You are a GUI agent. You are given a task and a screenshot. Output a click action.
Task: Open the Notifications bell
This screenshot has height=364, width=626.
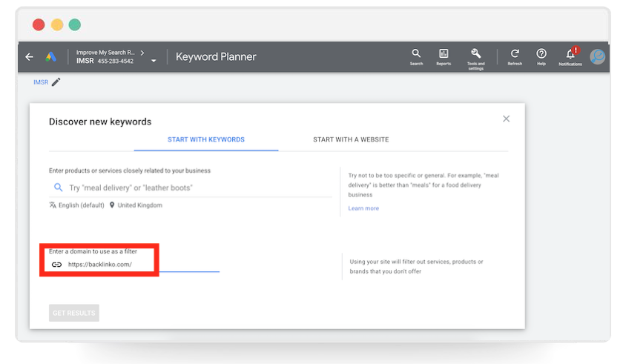click(570, 54)
